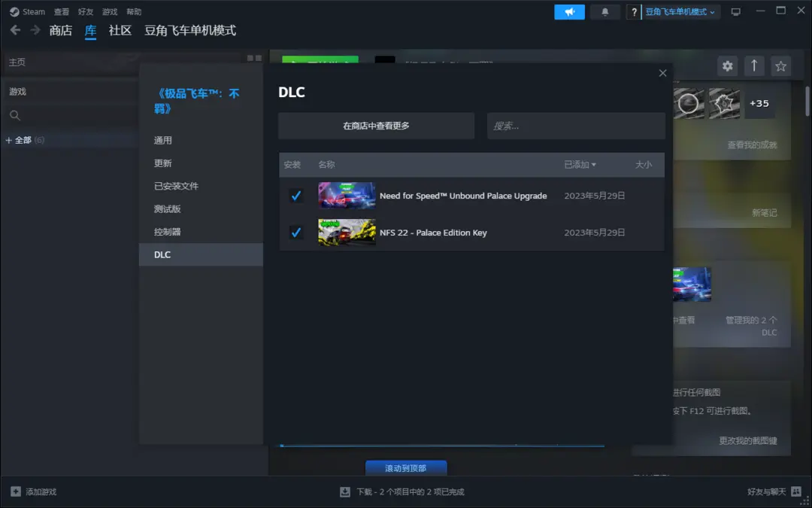Close the DLC properties dialog
The width and height of the screenshot is (812, 508).
[662, 73]
